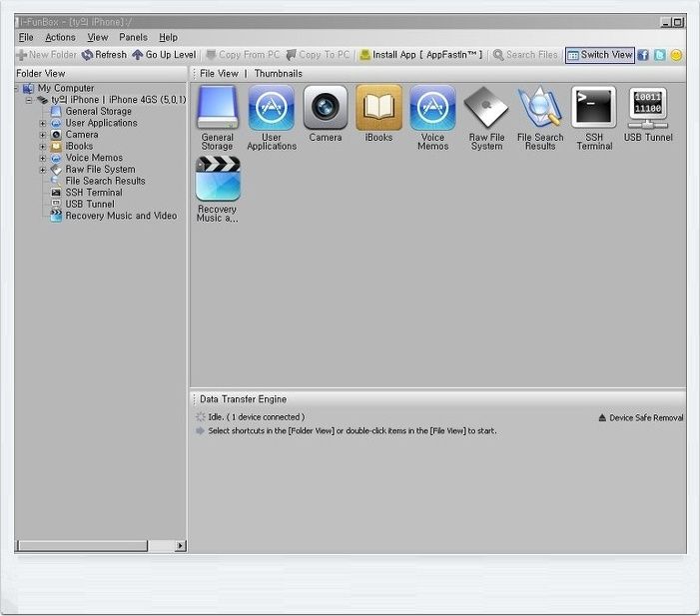Viewport: 700px width, 616px height.
Task: Collapse the My Computer tree node
Action: 17,89
